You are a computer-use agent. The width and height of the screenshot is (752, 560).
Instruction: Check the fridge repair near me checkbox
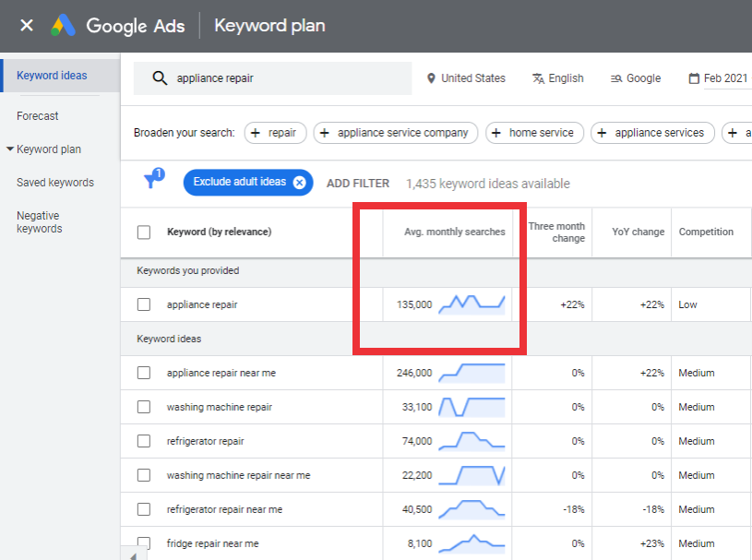click(x=144, y=543)
